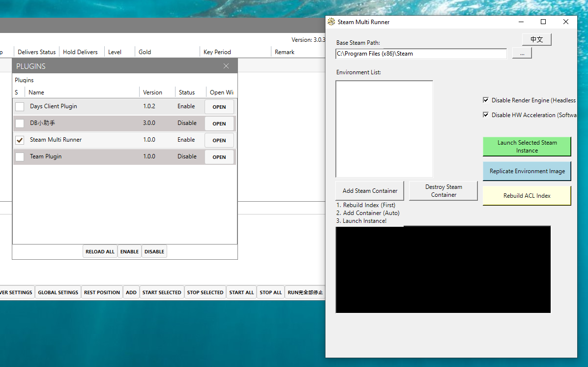
Task: Sort plugins by Status column header
Action: [x=186, y=92]
